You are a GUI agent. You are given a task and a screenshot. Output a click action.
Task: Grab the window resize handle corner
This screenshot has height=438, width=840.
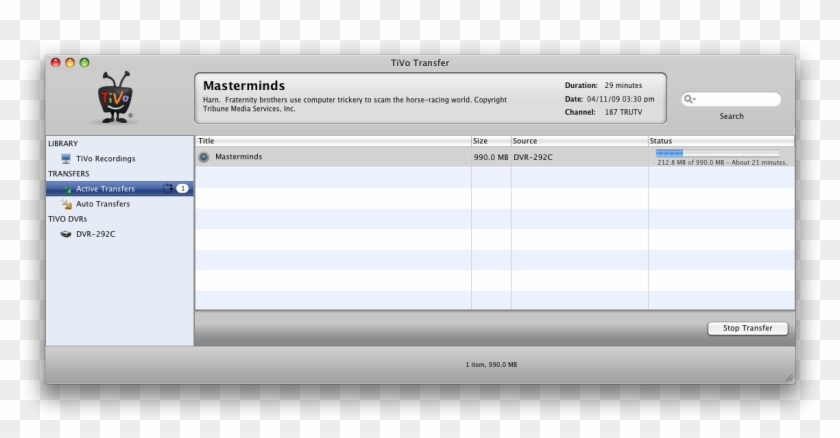point(789,377)
